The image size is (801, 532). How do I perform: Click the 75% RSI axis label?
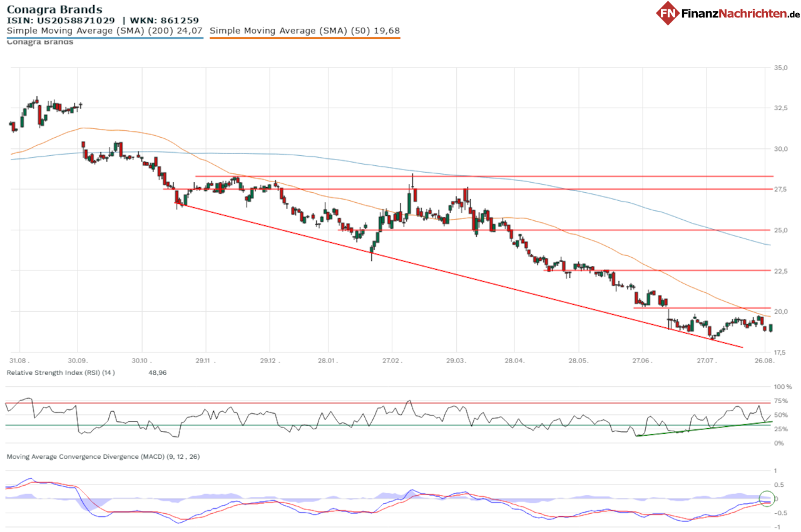click(x=781, y=401)
